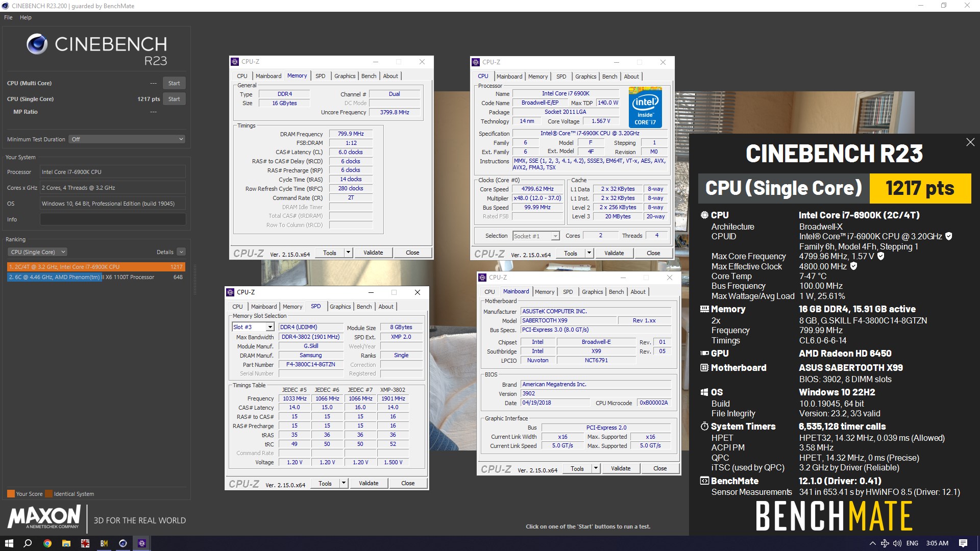The width and height of the screenshot is (980, 551).
Task: Click the Tools button in the SPD window
Action: pyautogui.click(x=325, y=483)
